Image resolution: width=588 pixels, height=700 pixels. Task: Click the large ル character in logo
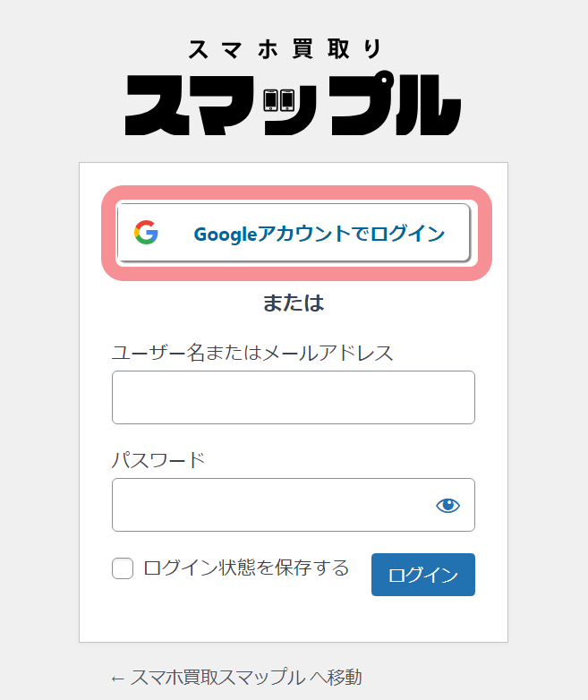click(x=428, y=105)
